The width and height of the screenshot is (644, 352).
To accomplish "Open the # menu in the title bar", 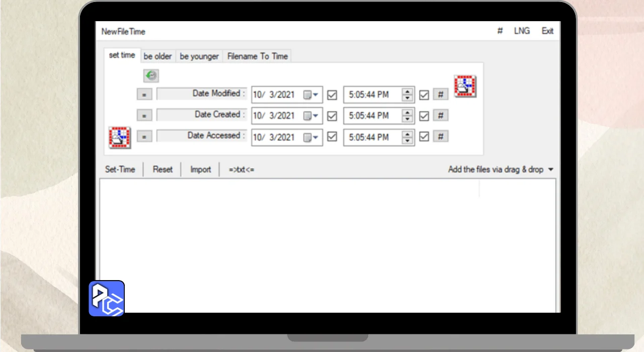I will point(500,31).
